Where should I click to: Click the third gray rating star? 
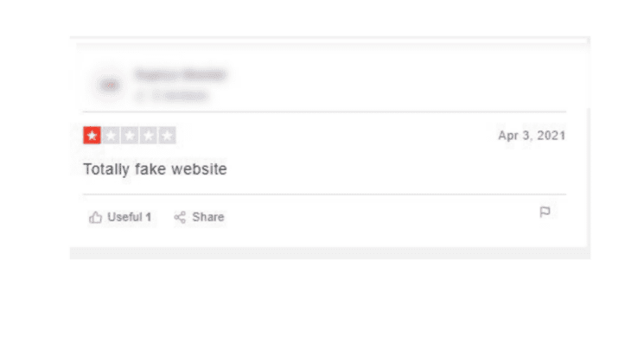(130, 135)
